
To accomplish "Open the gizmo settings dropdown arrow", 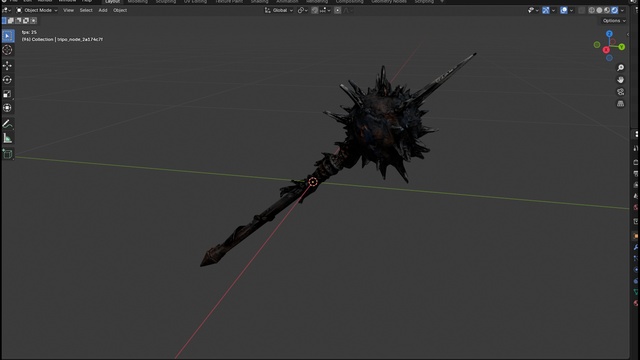I will point(553,10).
